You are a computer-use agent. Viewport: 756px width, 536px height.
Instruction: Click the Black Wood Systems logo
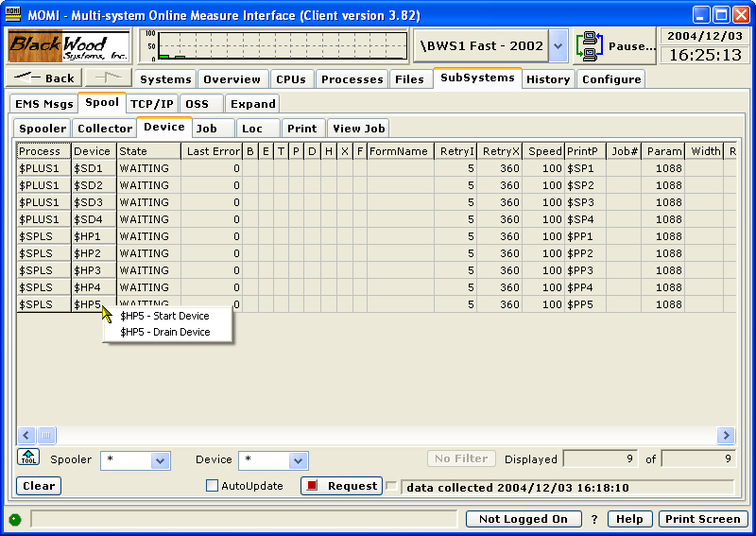click(x=69, y=45)
